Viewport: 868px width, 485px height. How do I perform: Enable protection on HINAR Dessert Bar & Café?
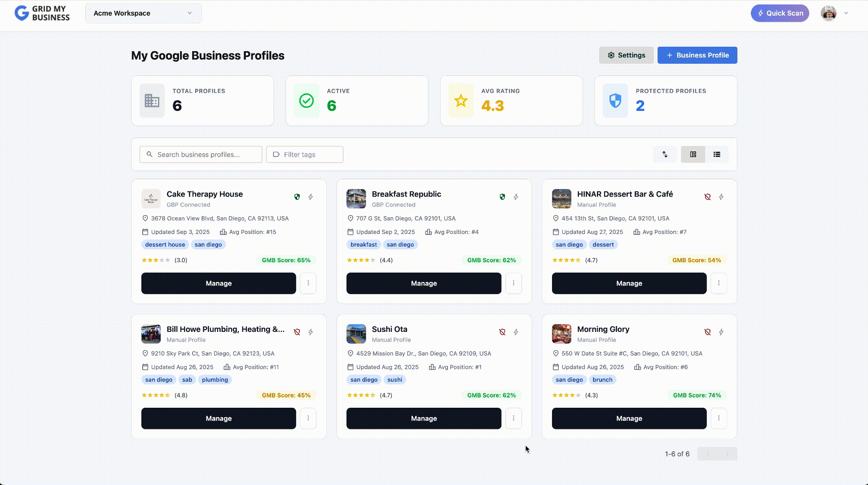click(708, 197)
